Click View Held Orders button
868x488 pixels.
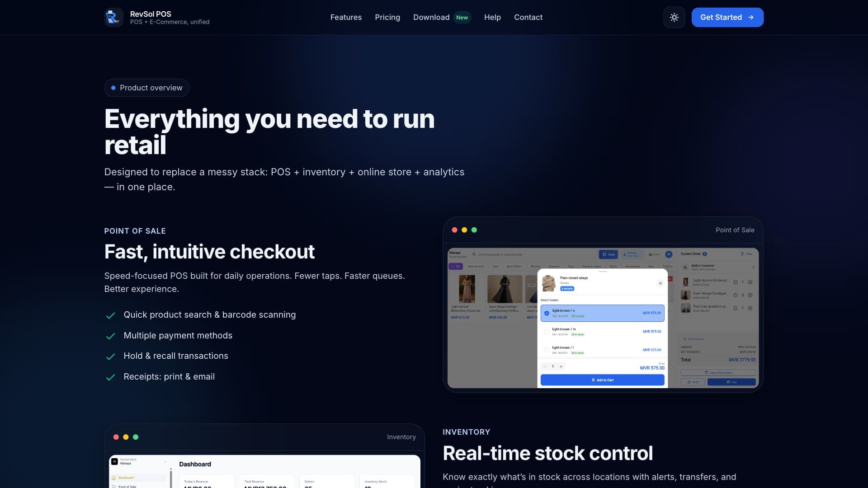(718, 373)
